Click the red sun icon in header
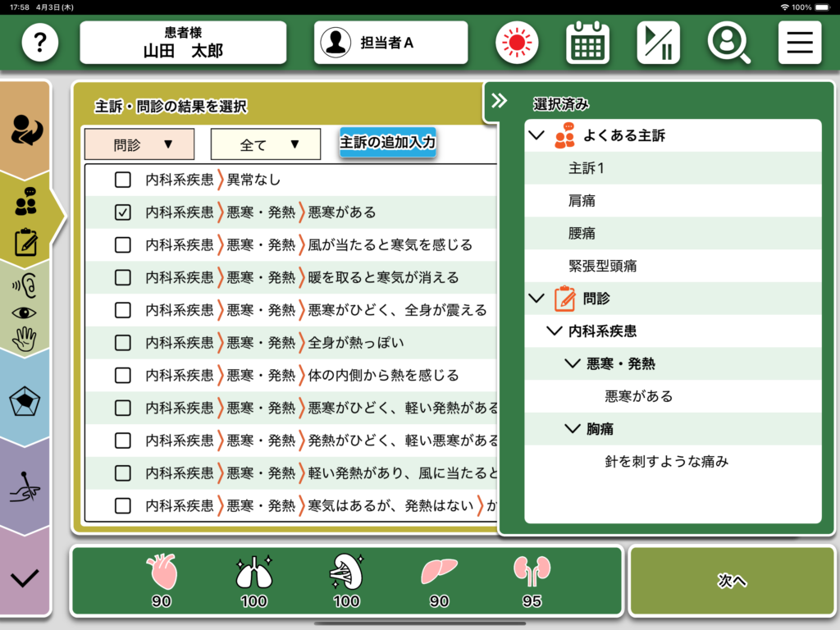 pyautogui.click(x=516, y=43)
